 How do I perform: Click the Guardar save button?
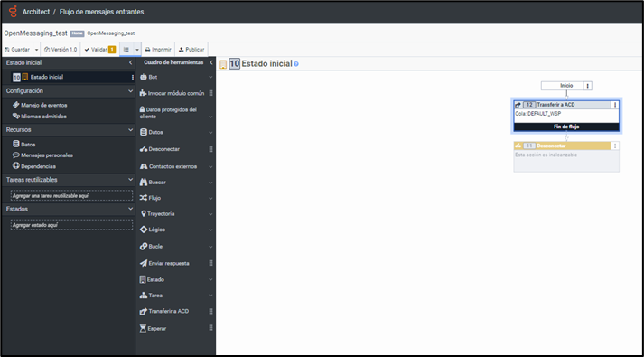click(x=17, y=50)
